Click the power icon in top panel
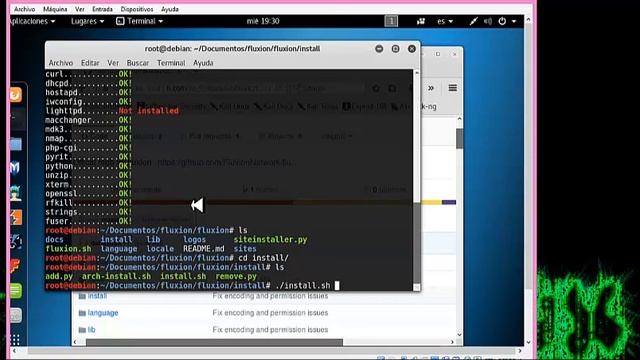640x360 pixels. click(502, 21)
